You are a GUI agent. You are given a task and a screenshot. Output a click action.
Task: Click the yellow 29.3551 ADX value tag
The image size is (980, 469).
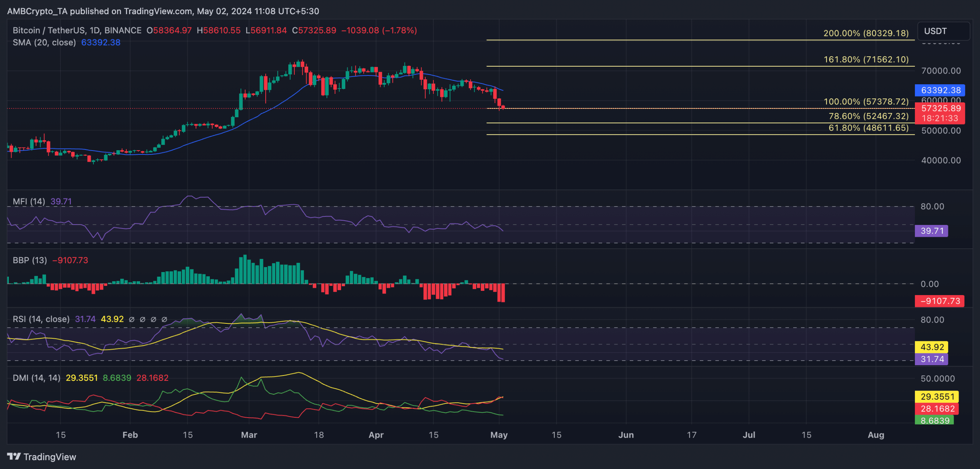coord(937,397)
